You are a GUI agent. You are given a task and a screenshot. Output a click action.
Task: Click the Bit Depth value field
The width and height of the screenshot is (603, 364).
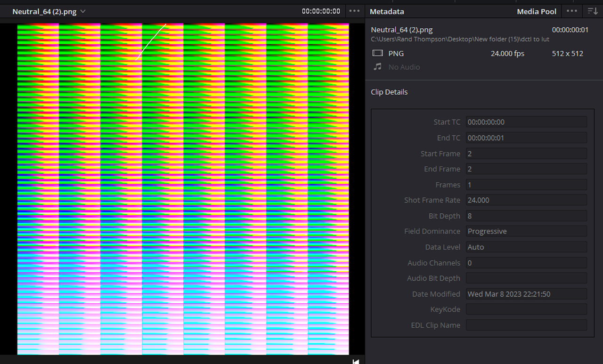(x=526, y=216)
